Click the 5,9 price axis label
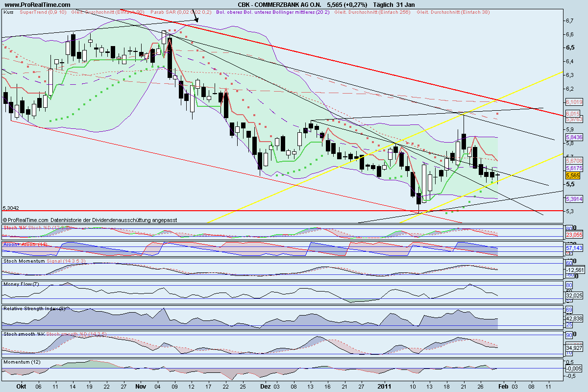Viewport: 588px width, 392px height. (570, 129)
